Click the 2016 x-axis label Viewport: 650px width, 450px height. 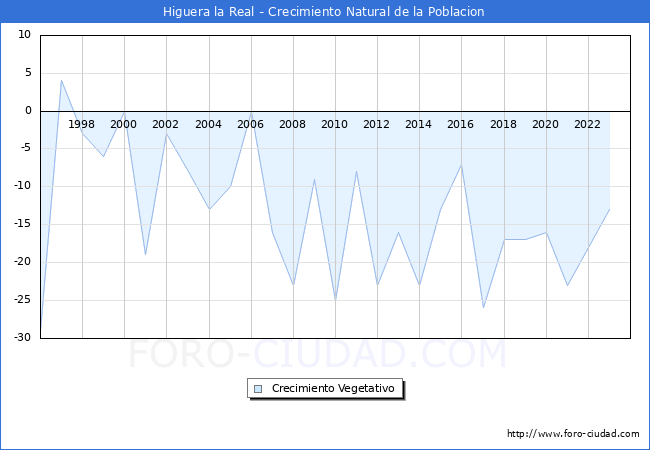pyautogui.click(x=460, y=124)
